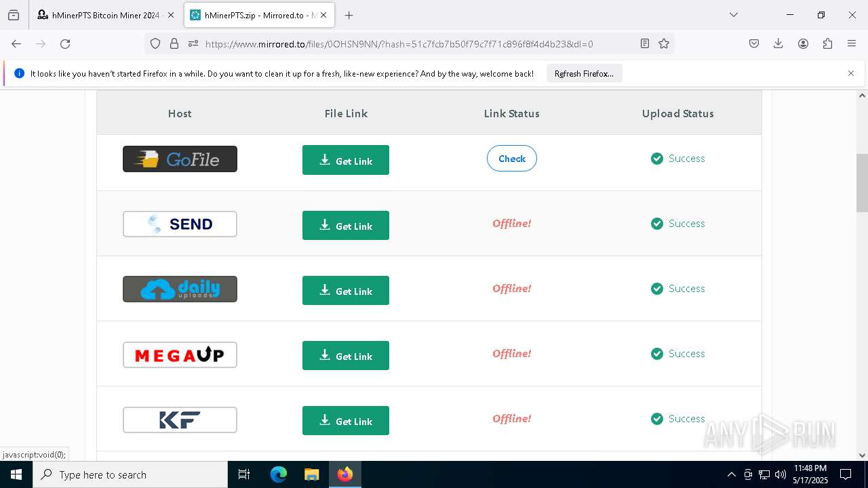Bookmark this page with the star icon
The width and height of the screenshot is (868, 488).
[x=664, y=43]
